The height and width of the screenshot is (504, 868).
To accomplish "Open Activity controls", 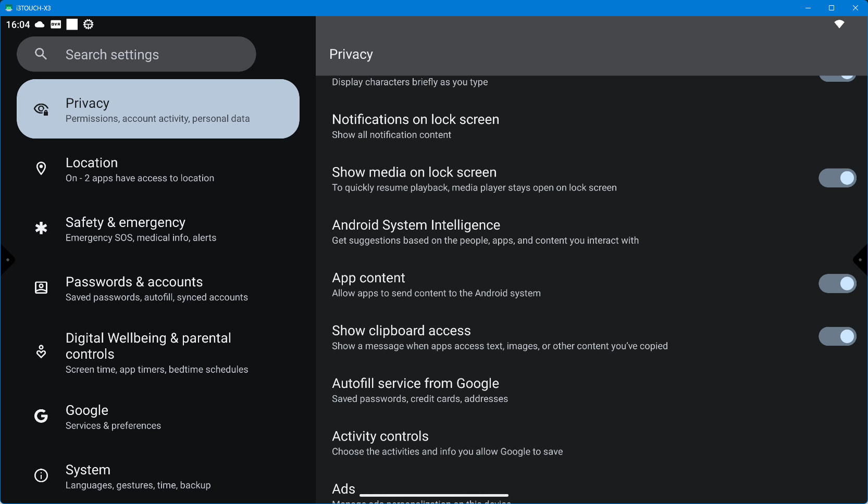I will tap(447, 443).
